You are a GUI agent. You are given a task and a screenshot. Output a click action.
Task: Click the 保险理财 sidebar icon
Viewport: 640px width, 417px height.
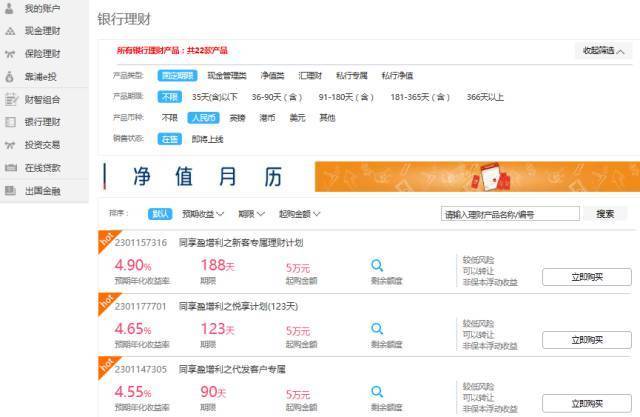[10, 54]
